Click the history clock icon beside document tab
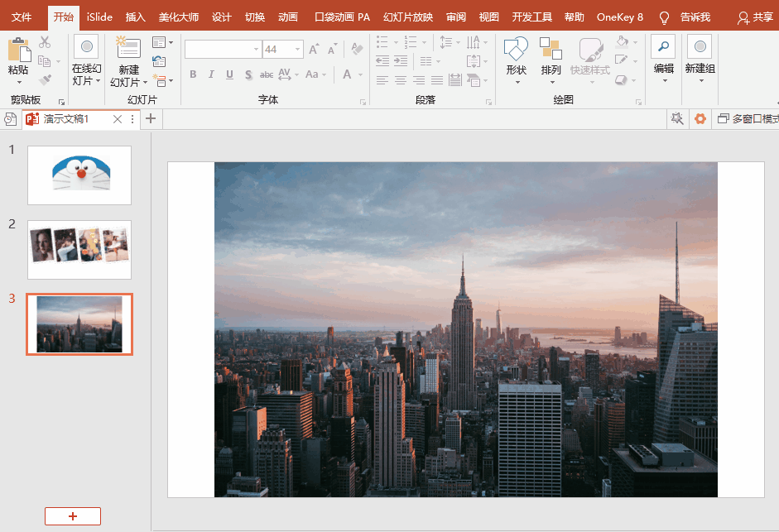Viewport: 779px width, 532px height. click(10, 119)
